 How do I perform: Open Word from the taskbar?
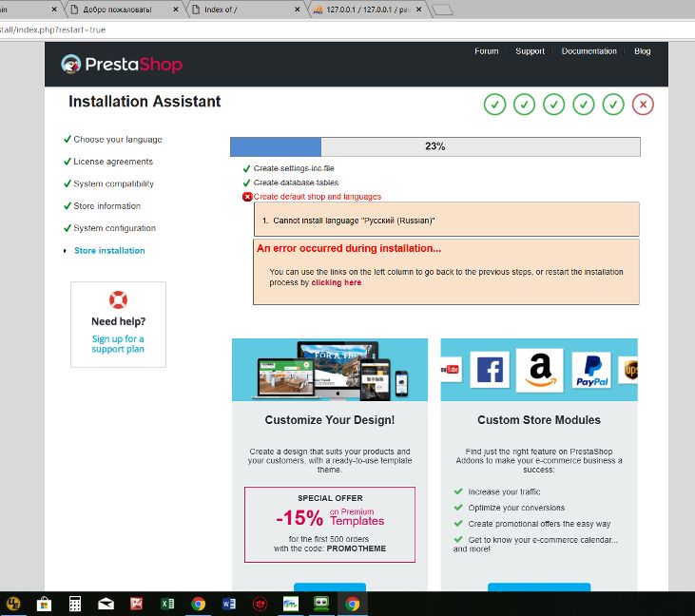(x=229, y=604)
